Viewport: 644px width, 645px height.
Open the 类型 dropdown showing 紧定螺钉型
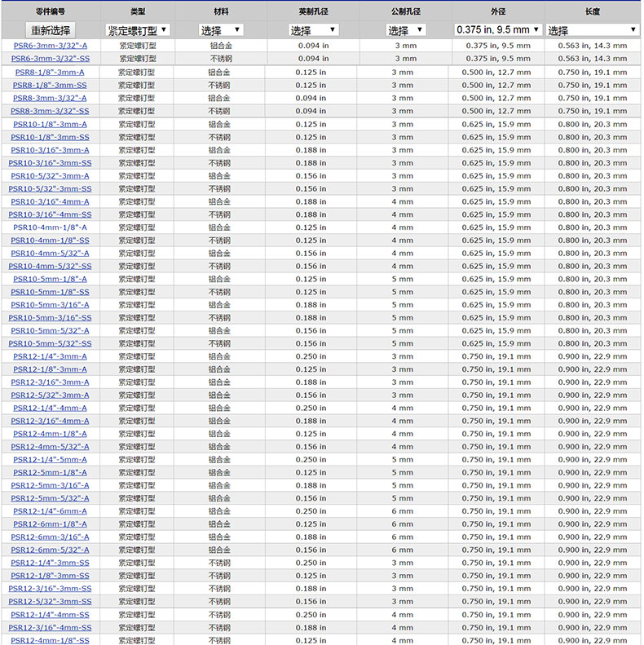point(138,30)
